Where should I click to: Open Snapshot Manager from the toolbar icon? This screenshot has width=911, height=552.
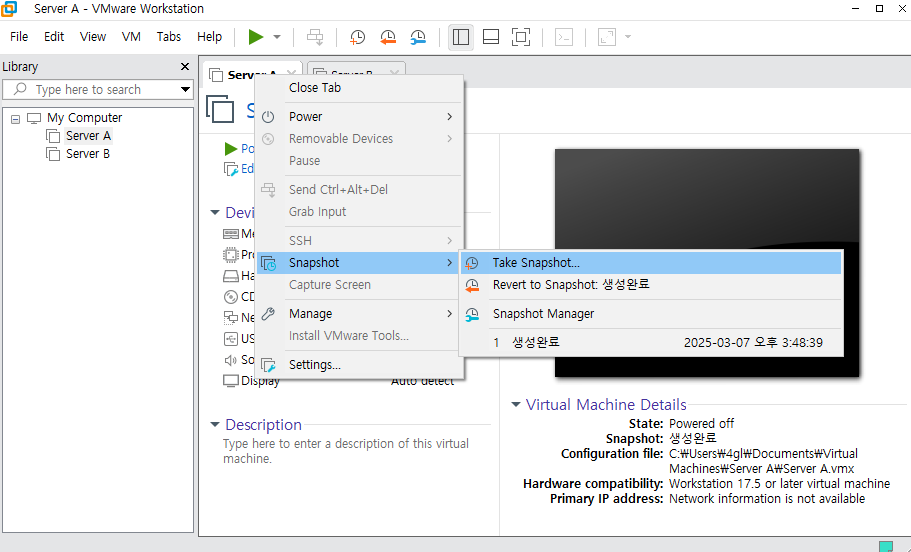pyautogui.click(x=418, y=37)
